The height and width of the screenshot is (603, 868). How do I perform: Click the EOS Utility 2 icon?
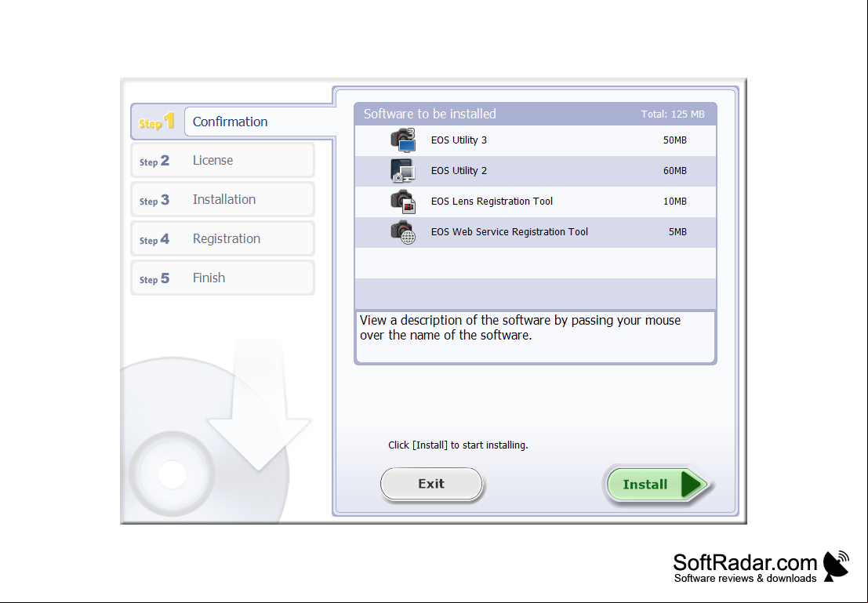[402, 170]
